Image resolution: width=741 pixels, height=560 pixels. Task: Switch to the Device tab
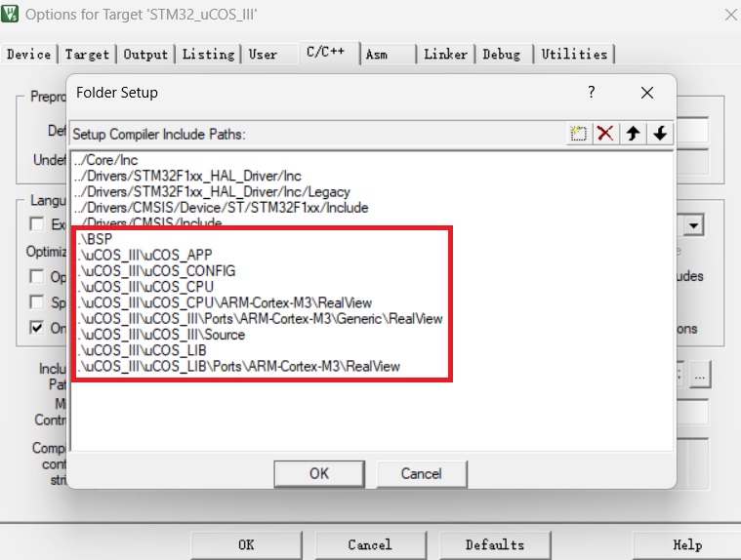(29, 55)
